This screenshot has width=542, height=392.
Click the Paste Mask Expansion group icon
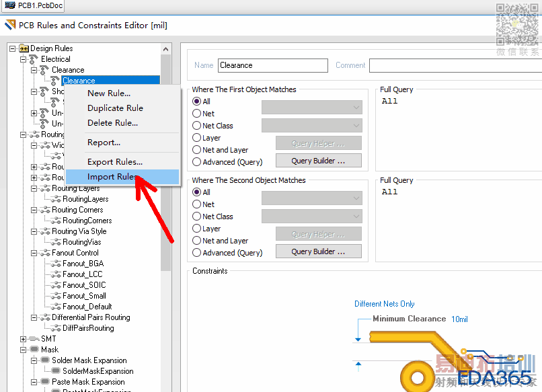pos(45,382)
